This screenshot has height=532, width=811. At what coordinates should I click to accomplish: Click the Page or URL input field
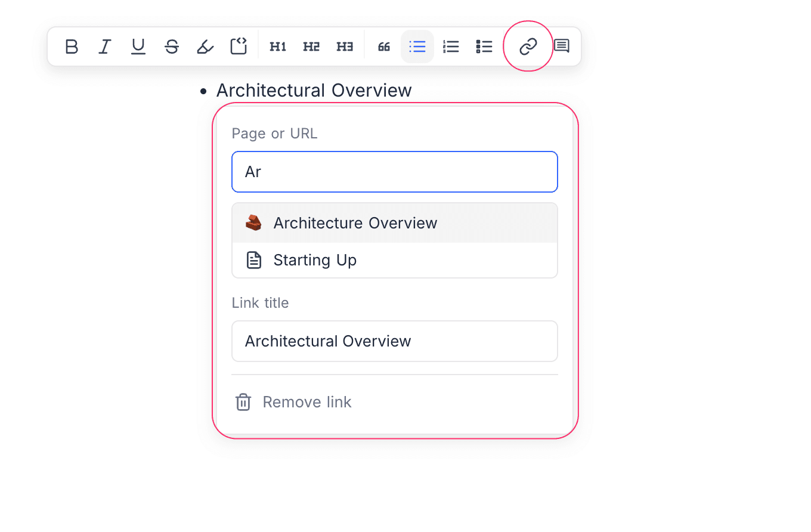pos(394,172)
